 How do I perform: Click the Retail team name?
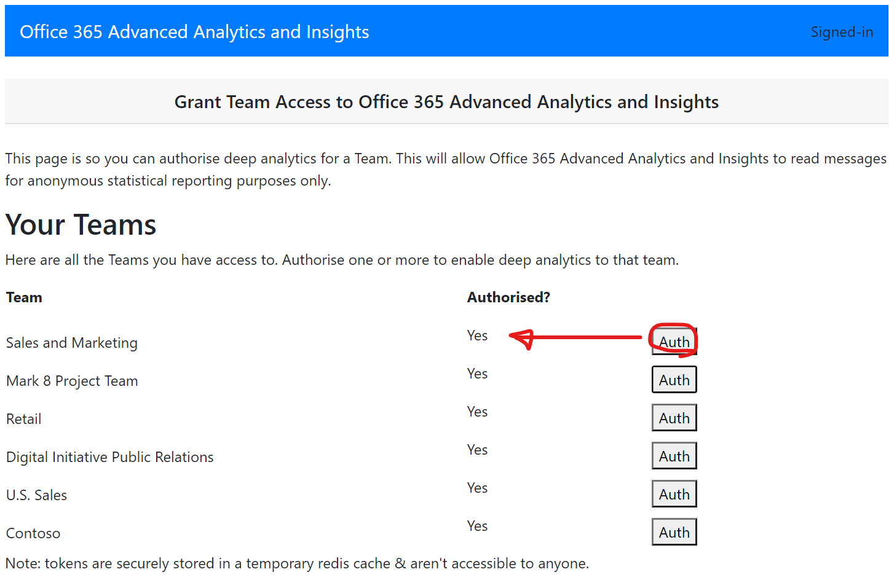[24, 419]
